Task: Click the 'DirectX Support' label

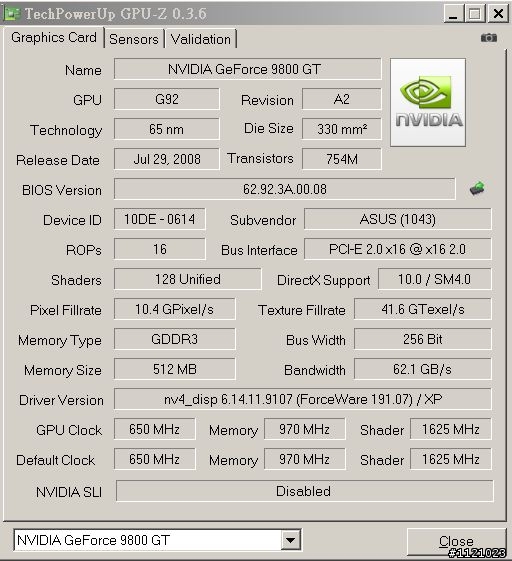Action: 323,280
